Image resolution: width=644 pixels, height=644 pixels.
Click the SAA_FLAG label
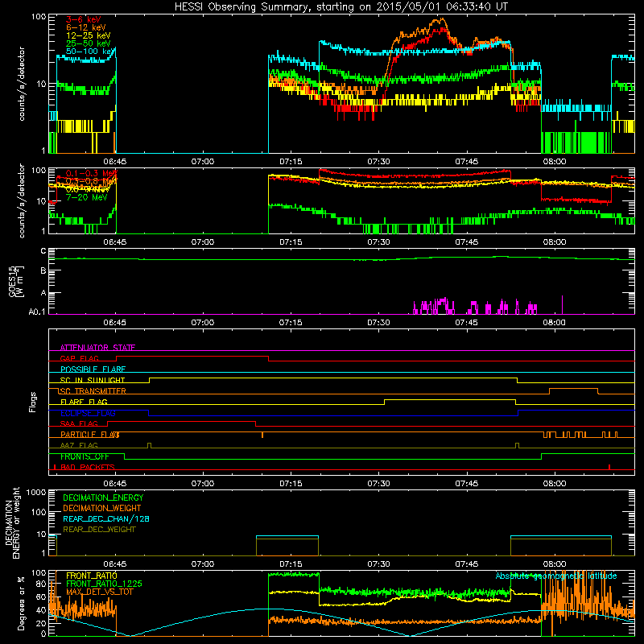[x=79, y=423]
